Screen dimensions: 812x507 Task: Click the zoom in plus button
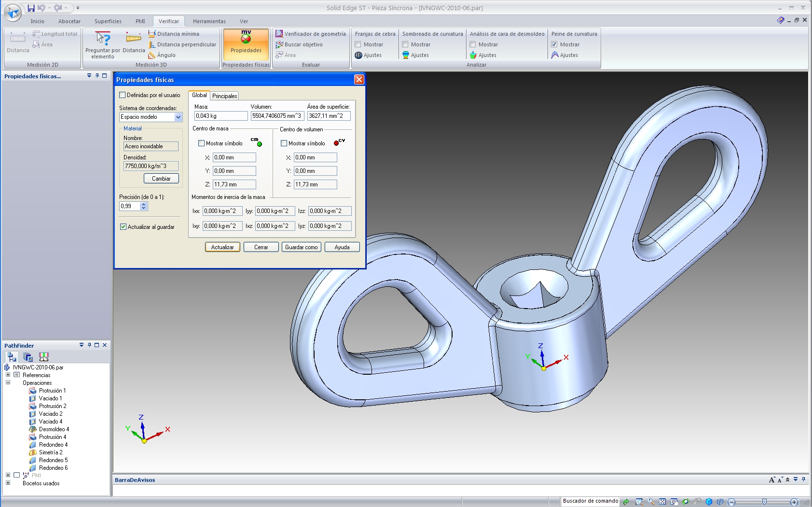794,502
